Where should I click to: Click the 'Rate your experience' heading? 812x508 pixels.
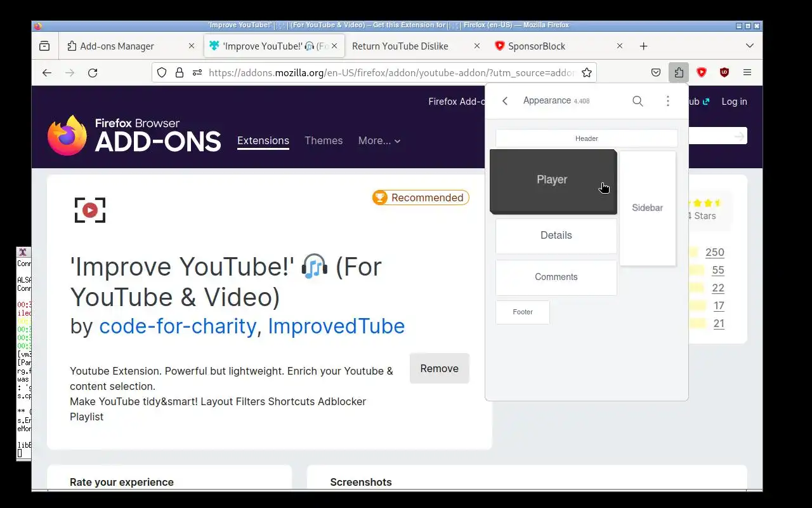[x=122, y=482]
